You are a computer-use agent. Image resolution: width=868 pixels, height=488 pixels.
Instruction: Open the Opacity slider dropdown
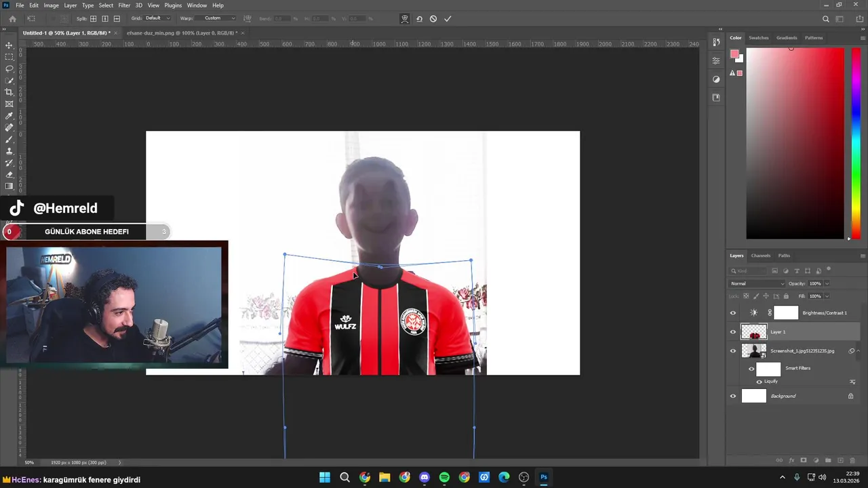tap(827, 283)
